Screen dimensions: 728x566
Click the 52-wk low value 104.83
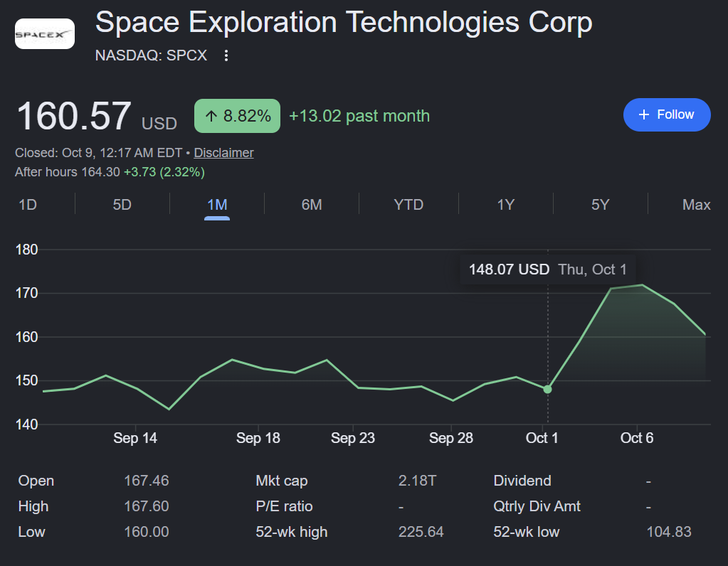click(669, 532)
